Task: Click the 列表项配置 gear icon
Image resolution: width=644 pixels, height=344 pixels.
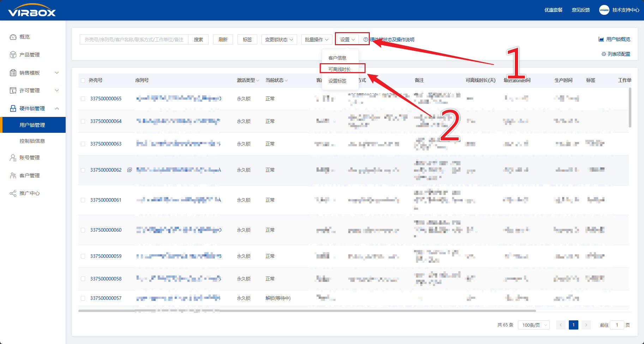Action: click(x=604, y=54)
